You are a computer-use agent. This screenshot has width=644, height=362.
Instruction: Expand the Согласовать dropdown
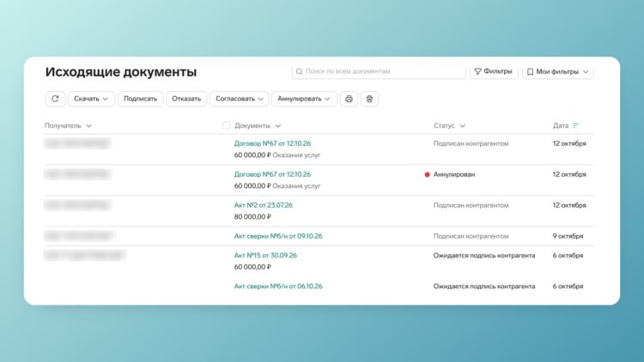(x=239, y=99)
